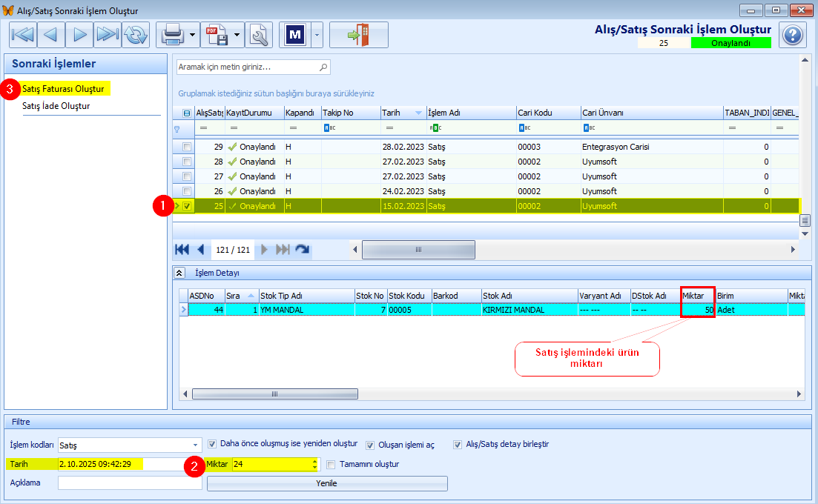This screenshot has width=818, height=504.
Task: Exit via the door icon
Action: (x=358, y=34)
